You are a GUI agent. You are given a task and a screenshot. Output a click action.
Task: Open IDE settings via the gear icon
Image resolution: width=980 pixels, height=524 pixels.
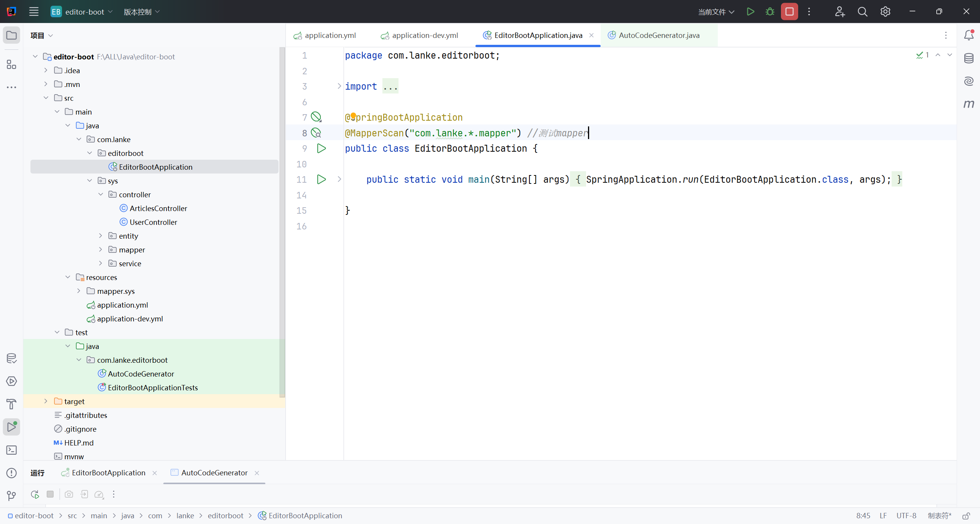[885, 11]
